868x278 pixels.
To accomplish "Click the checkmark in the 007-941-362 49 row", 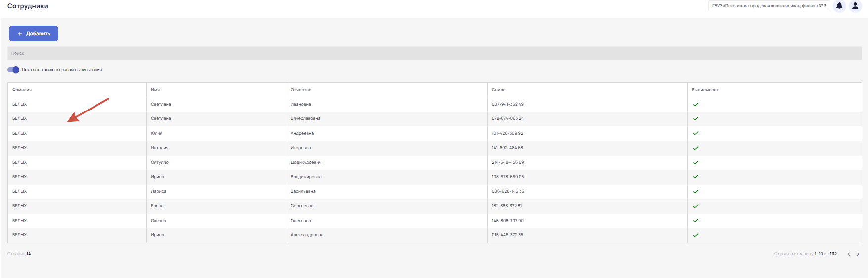I will [x=696, y=104].
